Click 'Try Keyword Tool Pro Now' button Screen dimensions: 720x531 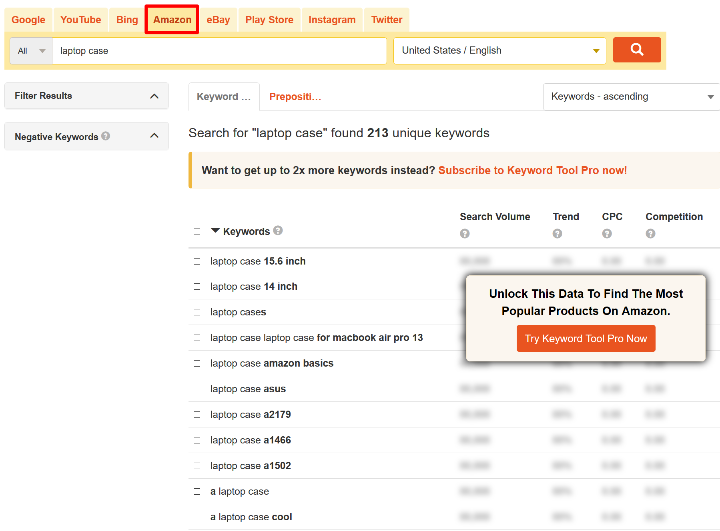586,338
